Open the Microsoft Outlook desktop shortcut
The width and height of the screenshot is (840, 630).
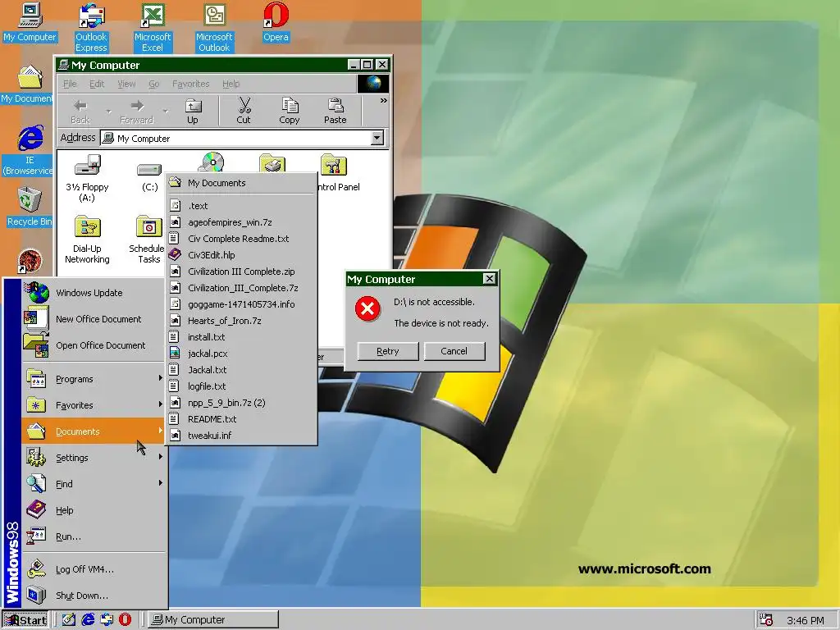[214, 27]
